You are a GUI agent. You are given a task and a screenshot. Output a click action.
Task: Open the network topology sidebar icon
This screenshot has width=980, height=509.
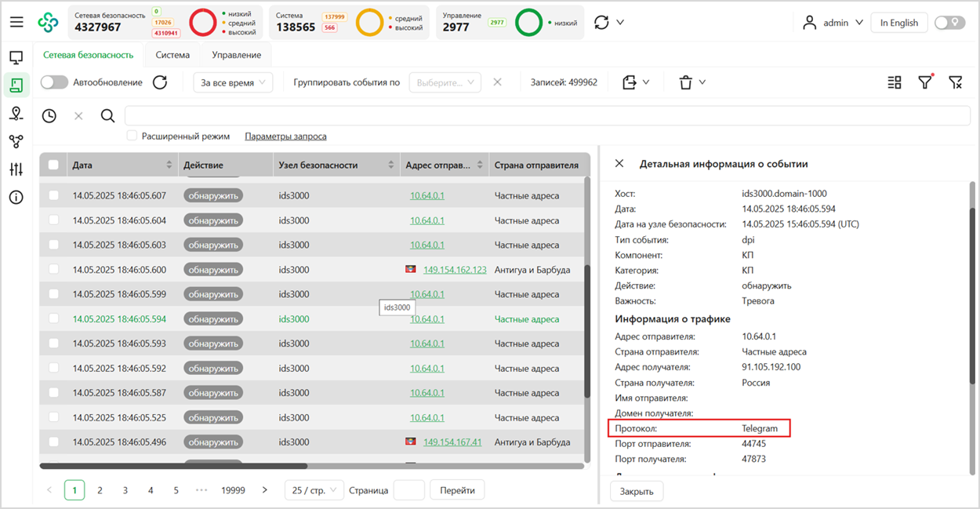(16, 141)
